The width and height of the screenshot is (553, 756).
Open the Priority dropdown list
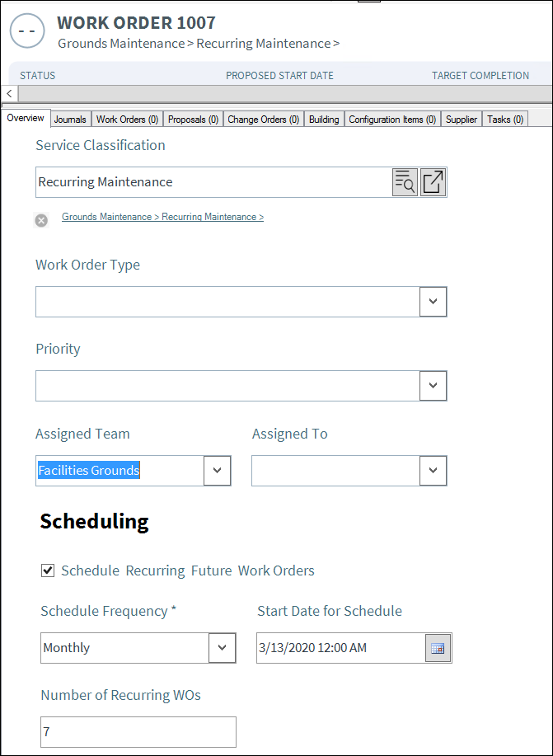click(433, 386)
